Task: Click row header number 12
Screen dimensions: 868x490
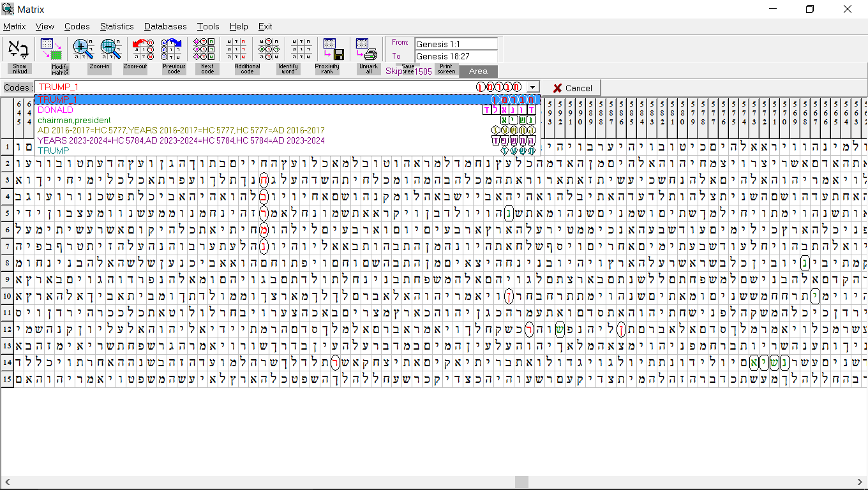Action: tap(6, 329)
